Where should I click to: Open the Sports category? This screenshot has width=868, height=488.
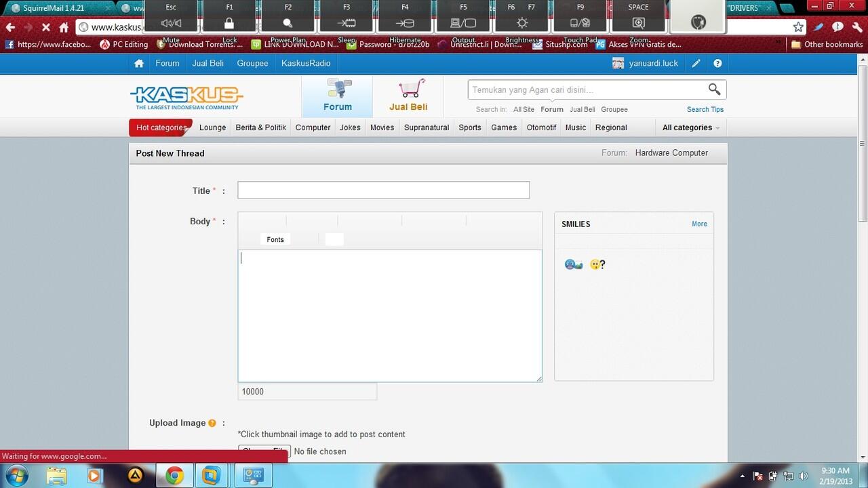pos(470,127)
